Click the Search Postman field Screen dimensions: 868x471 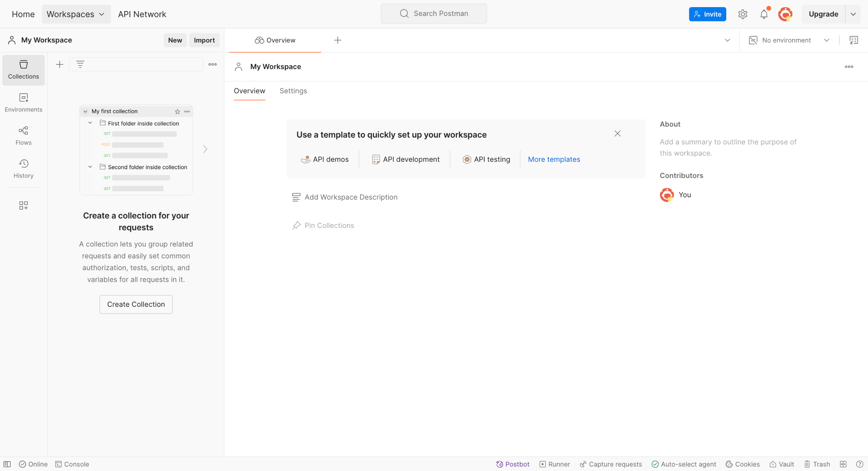click(434, 14)
